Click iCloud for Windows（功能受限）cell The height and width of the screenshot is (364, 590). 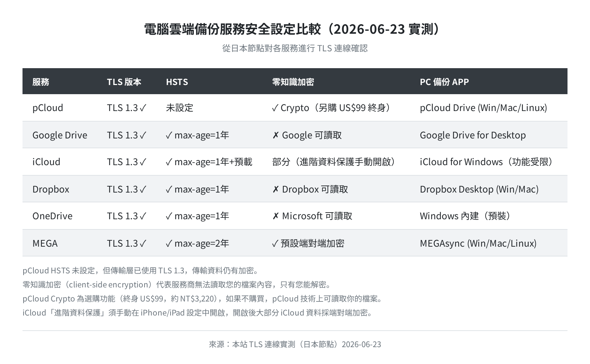(x=488, y=162)
